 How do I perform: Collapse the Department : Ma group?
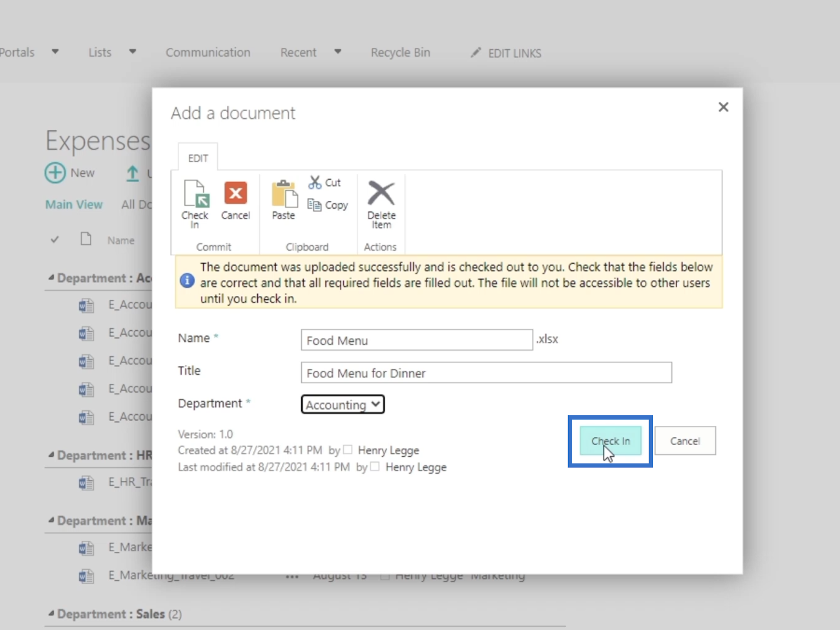pos(51,520)
